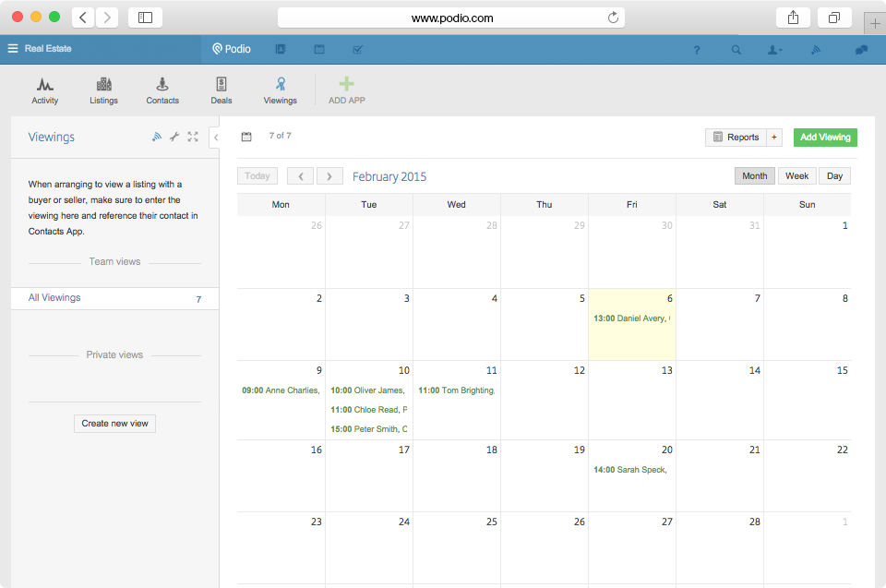Open the Listings app
Viewport: 886px width, 588px height.
(103, 90)
